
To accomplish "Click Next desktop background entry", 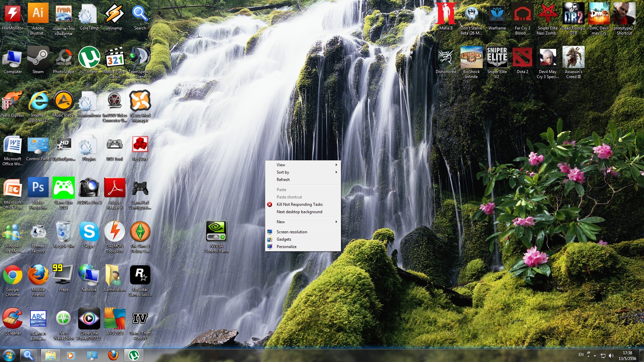I will pos(299,212).
